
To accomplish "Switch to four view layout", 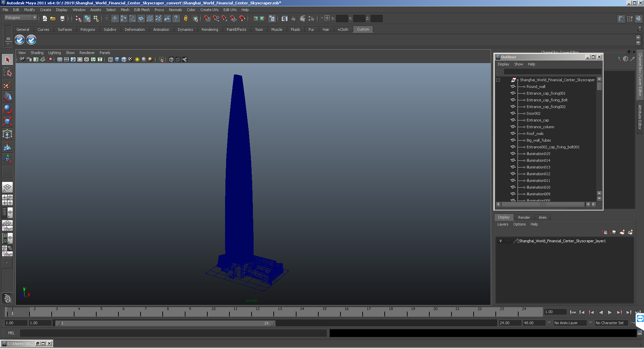I will point(7,200).
